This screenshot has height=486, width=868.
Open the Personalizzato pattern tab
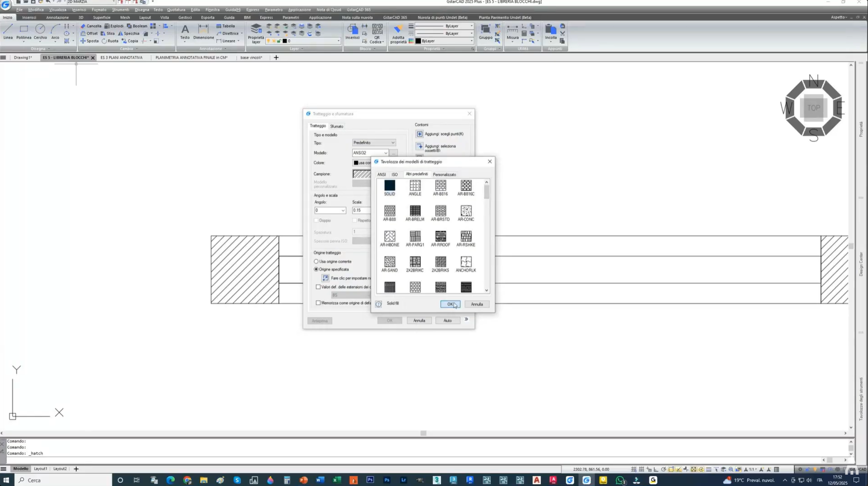[444, 175]
